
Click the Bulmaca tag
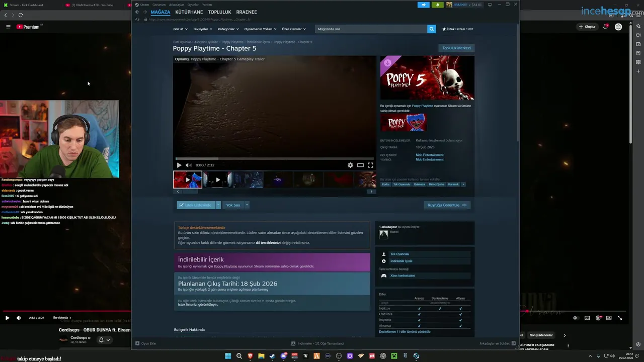point(419,185)
